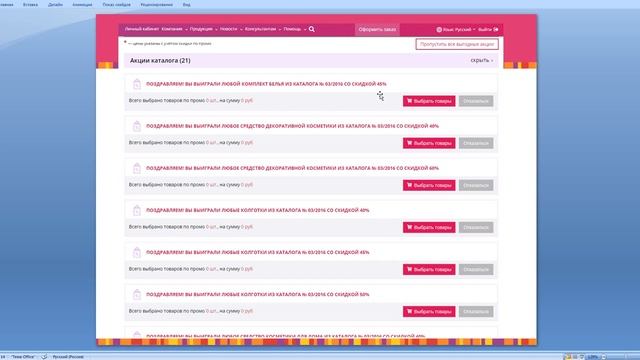Collapse Акции каталога using the скрыть toggle

482,60
